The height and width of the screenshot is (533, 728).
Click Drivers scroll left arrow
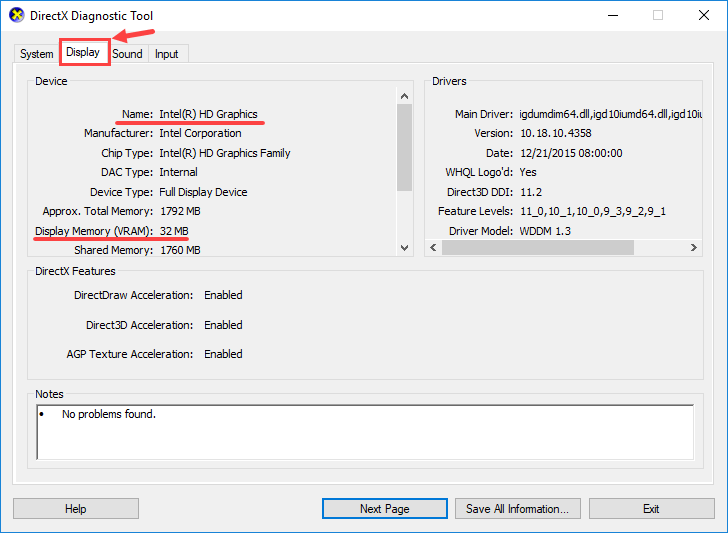[433, 247]
